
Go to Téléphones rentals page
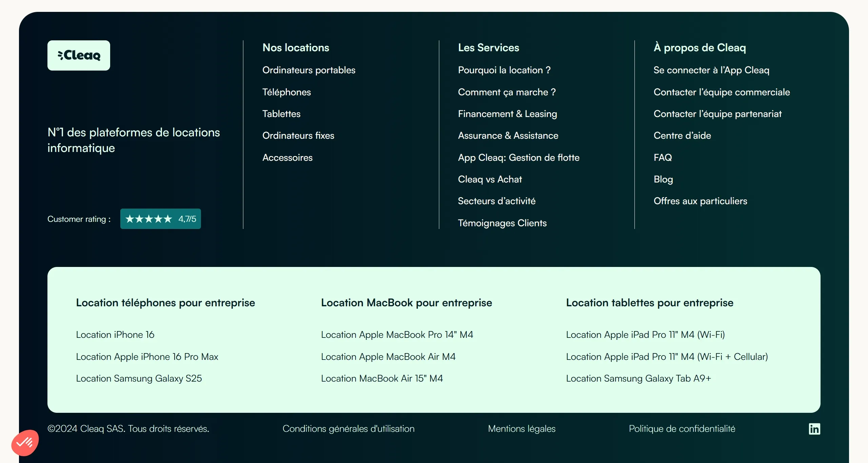tap(286, 92)
